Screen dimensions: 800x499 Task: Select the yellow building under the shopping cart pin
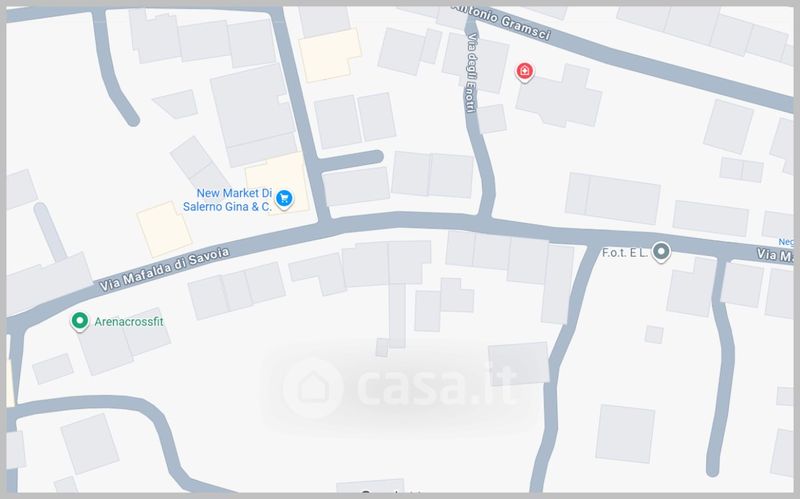pos(278,181)
